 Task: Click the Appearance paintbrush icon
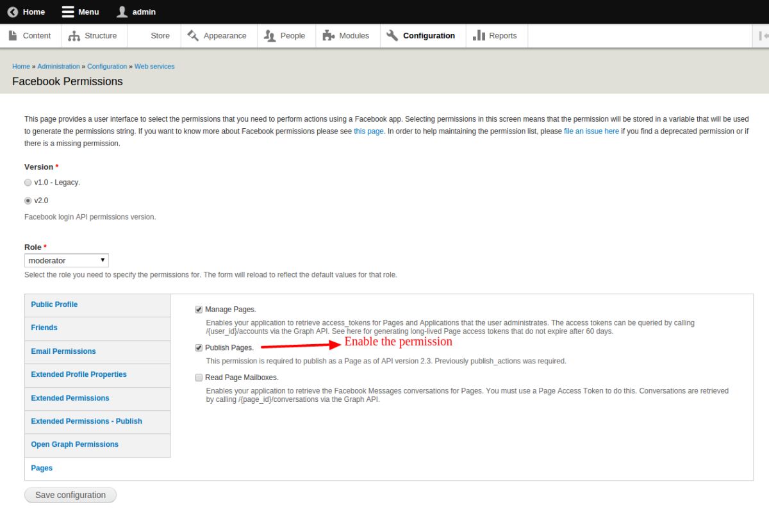pos(193,35)
